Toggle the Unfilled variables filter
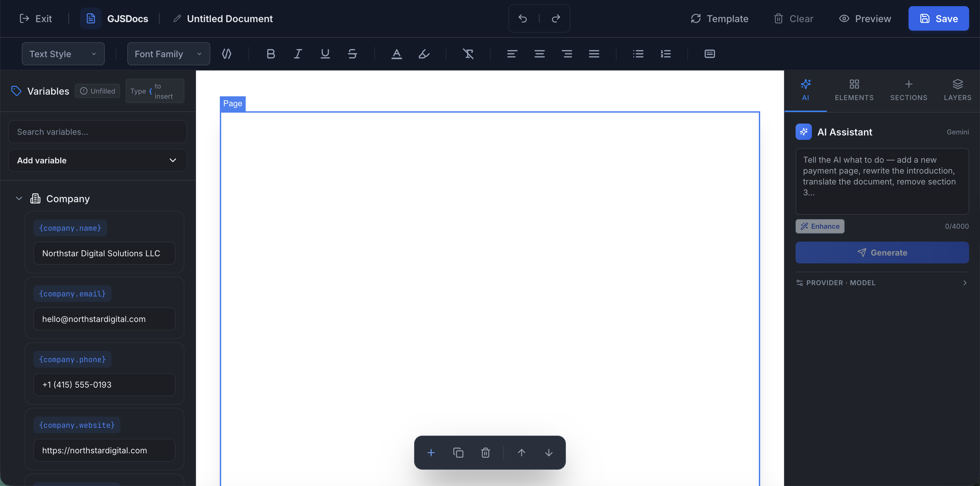980x486 pixels. click(x=97, y=91)
